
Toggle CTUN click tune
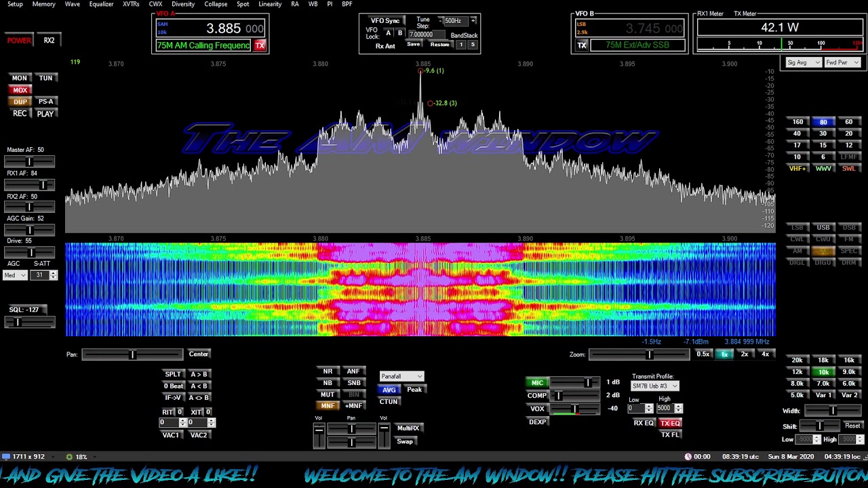pyautogui.click(x=389, y=402)
